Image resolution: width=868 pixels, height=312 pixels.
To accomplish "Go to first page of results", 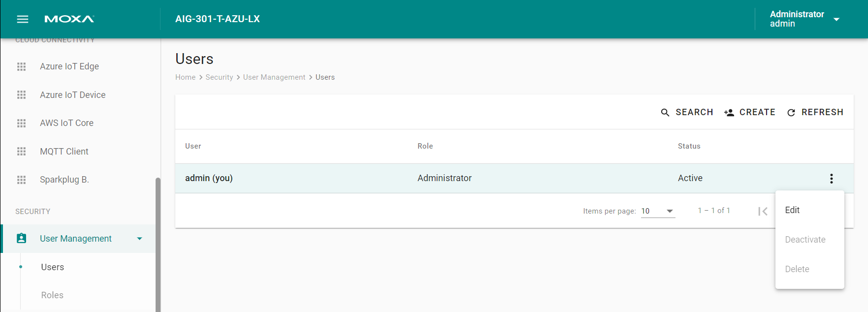I will (763, 211).
